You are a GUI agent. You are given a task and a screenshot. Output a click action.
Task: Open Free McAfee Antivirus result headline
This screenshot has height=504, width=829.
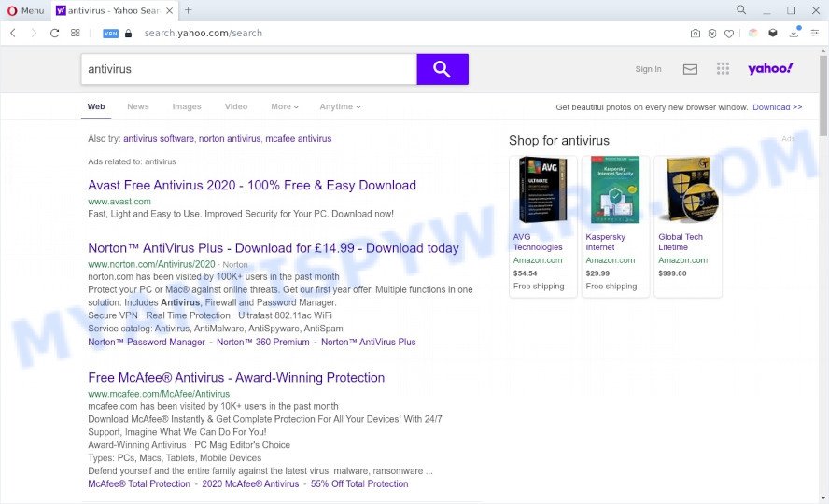click(236, 378)
